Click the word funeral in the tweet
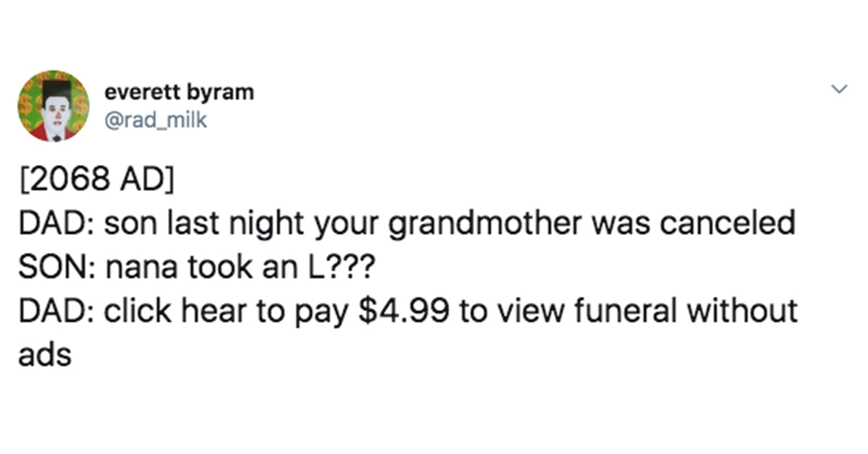The height and width of the screenshot is (454, 868). click(624, 311)
